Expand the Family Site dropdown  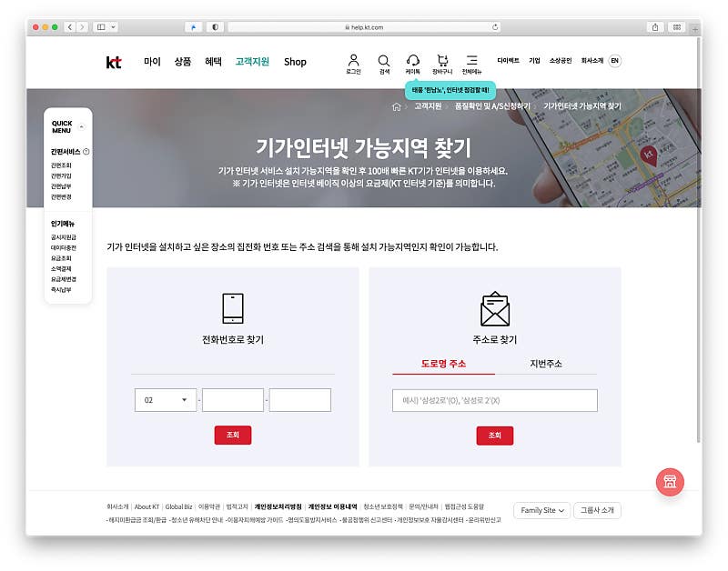click(541, 510)
